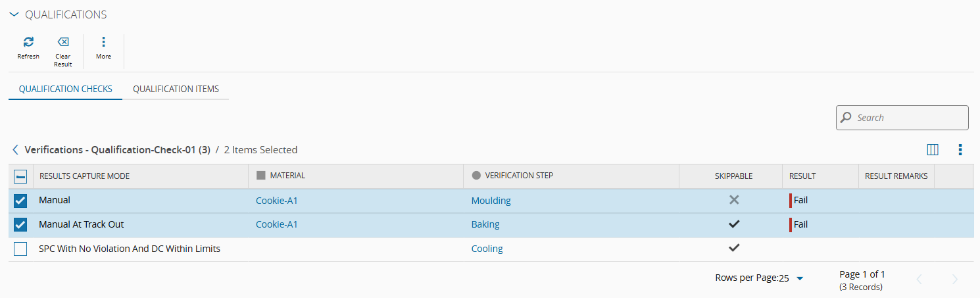
Task: Open the Rows per Page dropdown
Action: pyautogui.click(x=800, y=278)
